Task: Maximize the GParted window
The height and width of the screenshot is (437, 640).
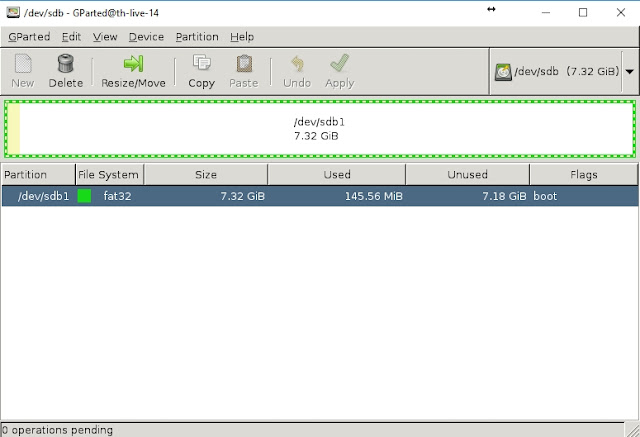Action: tap(583, 13)
